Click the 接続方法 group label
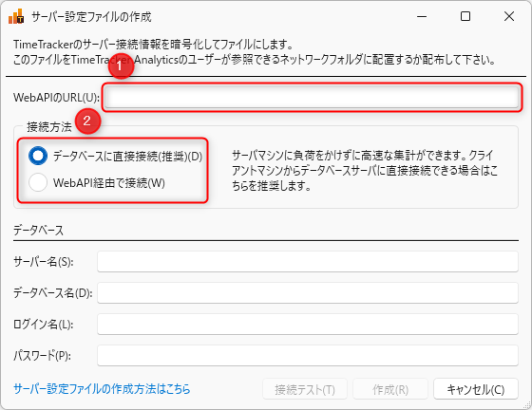The image size is (532, 410). (x=49, y=127)
